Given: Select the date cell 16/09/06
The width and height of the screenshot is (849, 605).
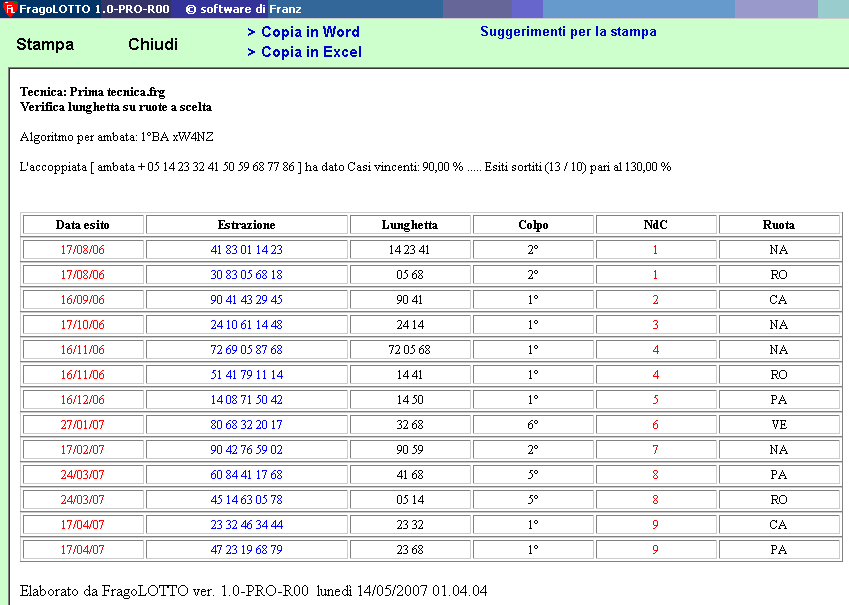Looking at the screenshot, I should point(83,300).
